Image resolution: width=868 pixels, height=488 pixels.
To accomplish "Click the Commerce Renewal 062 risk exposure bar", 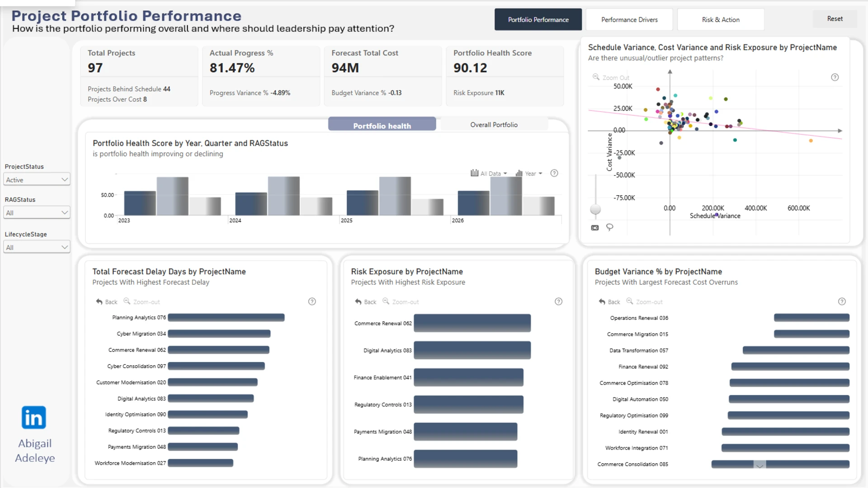I will click(x=472, y=323).
